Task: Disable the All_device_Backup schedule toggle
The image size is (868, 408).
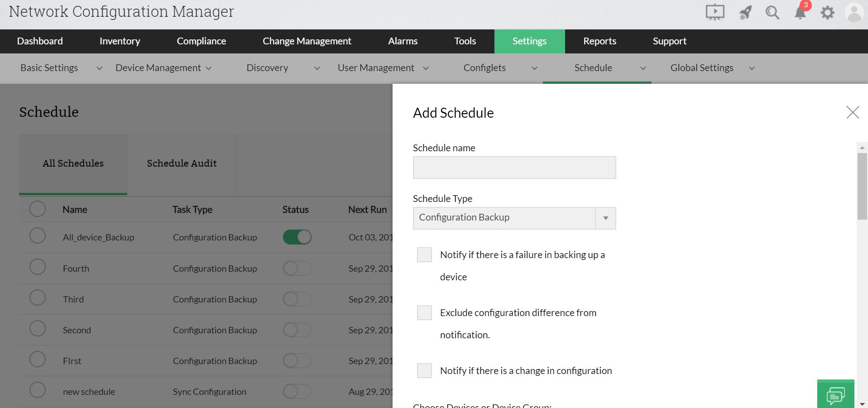Action: pos(297,237)
